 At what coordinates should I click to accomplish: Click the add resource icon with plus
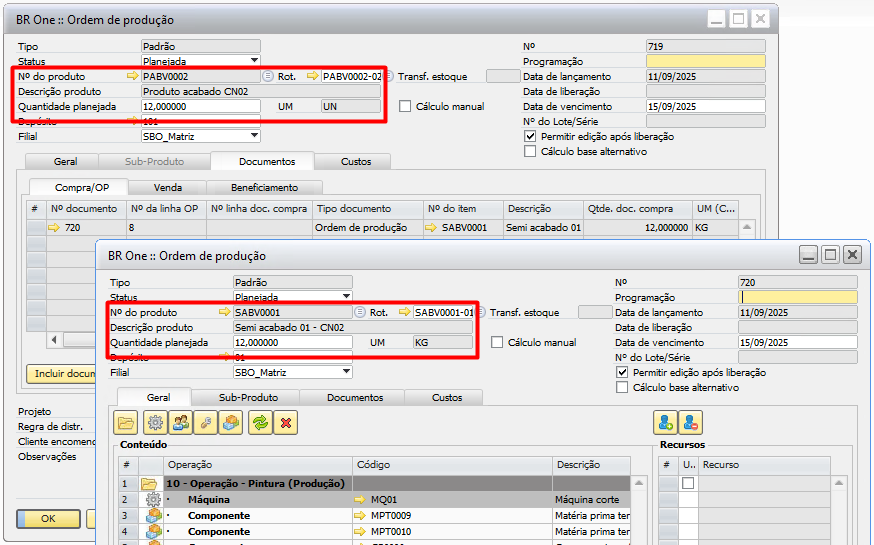point(664,422)
